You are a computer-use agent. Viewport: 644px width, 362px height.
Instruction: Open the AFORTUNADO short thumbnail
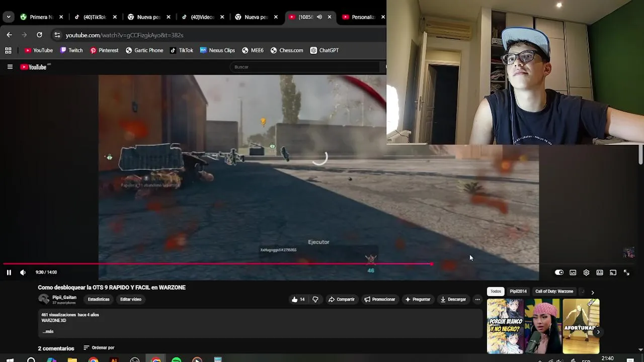581,326
